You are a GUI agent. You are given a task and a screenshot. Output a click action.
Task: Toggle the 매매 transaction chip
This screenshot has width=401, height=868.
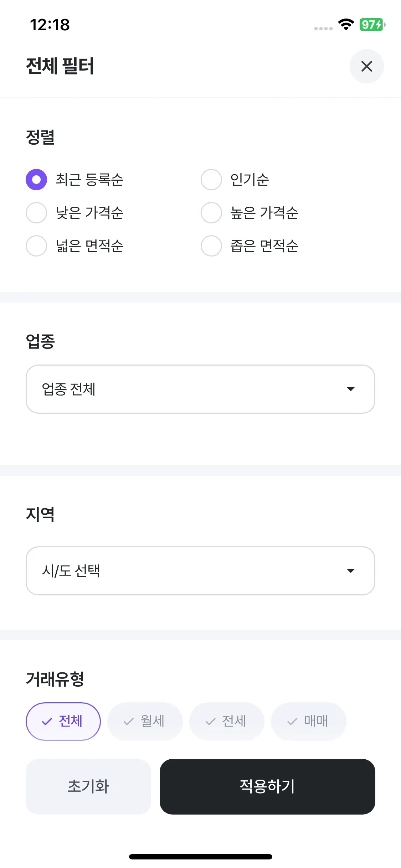click(308, 721)
